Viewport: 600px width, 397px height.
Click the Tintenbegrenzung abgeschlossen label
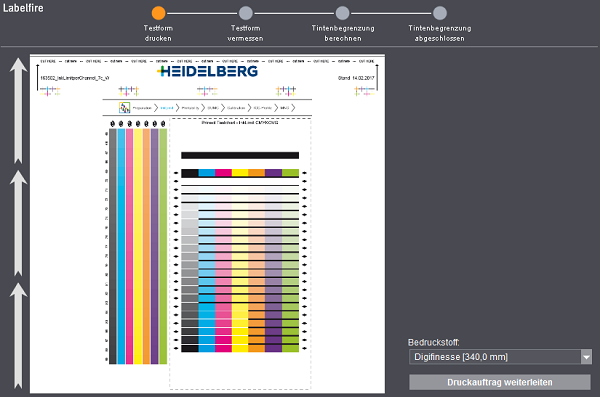coord(440,33)
